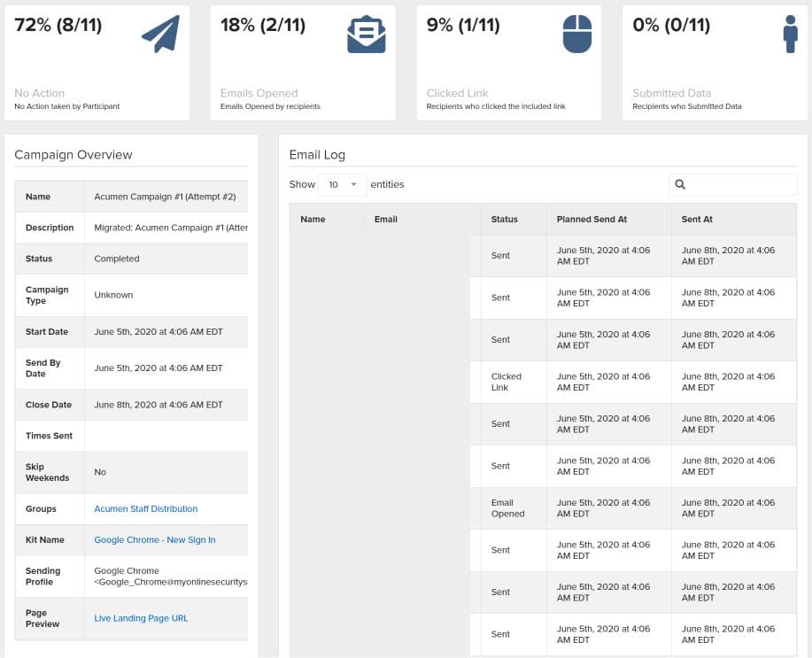Sort the log by Email column header

tap(386, 219)
